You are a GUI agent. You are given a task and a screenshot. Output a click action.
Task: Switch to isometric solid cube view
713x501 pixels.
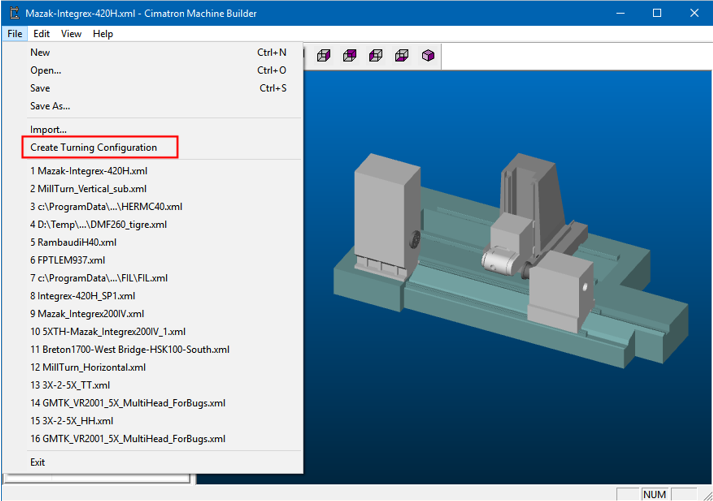pos(428,55)
